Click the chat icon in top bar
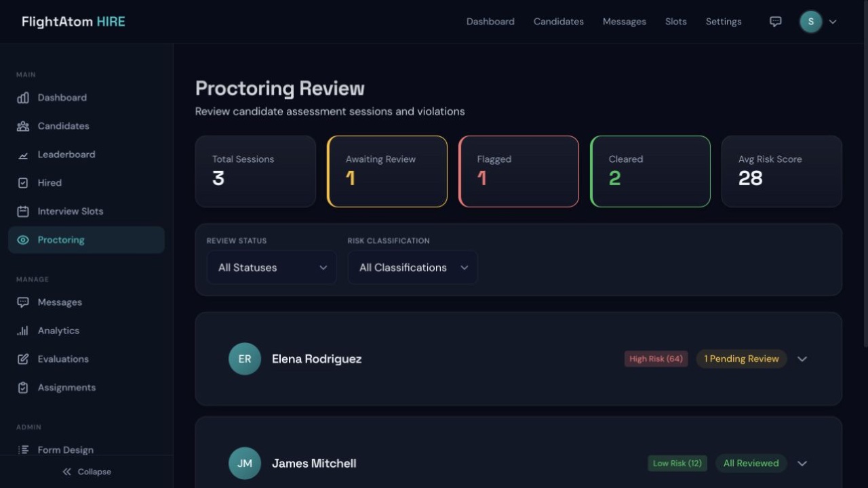The height and width of the screenshot is (488, 868). tap(776, 22)
